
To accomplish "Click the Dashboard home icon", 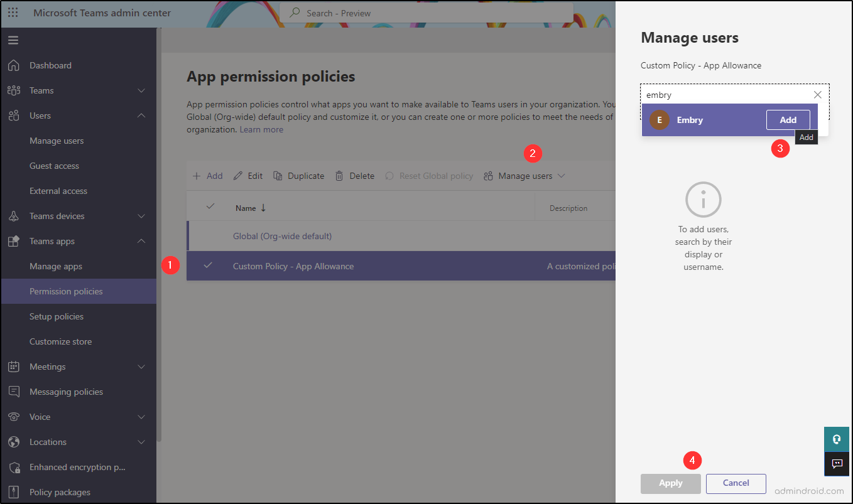I will click(13, 65).
